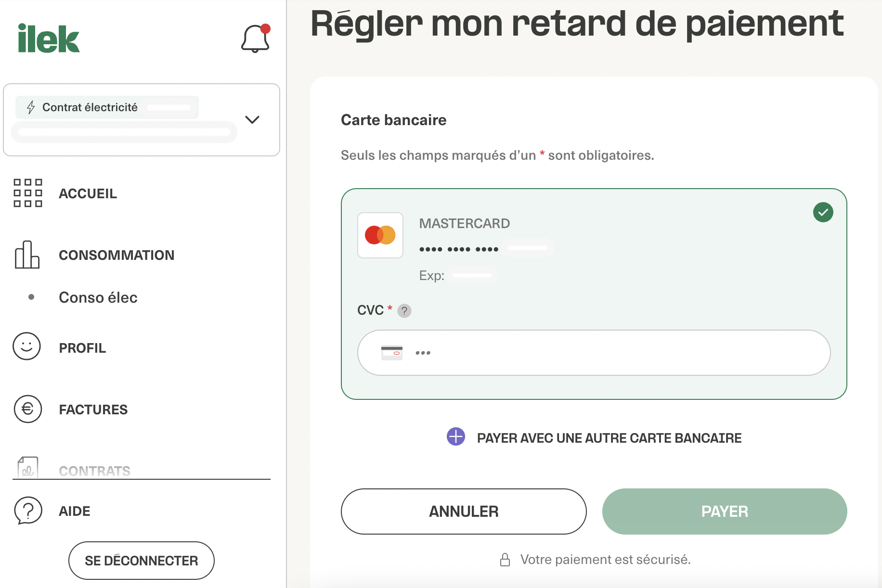Open the Contrat électricité contract dropdown
The width and height of the screenshot is (882, 588).
[125, 120]
